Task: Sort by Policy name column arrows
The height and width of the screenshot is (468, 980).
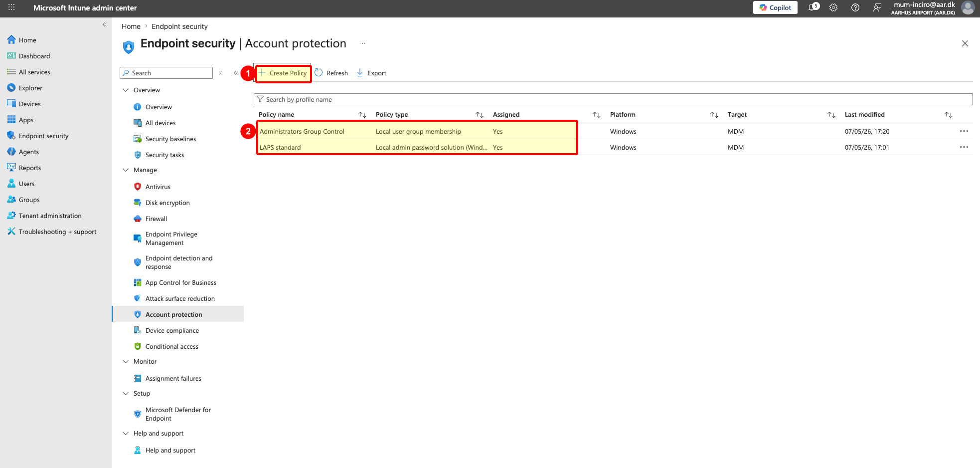Action: (x=362, y=115)
